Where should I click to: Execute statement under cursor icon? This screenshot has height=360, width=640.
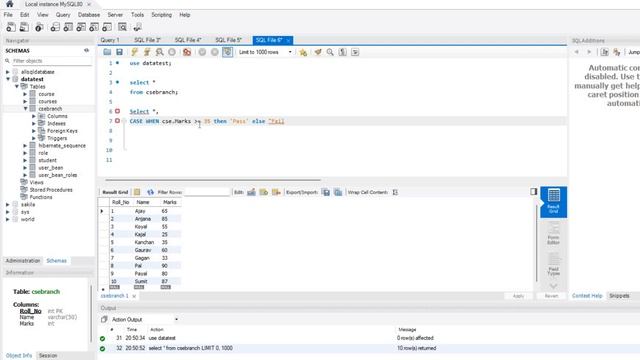pyautogui.click(x=147, y=52)
